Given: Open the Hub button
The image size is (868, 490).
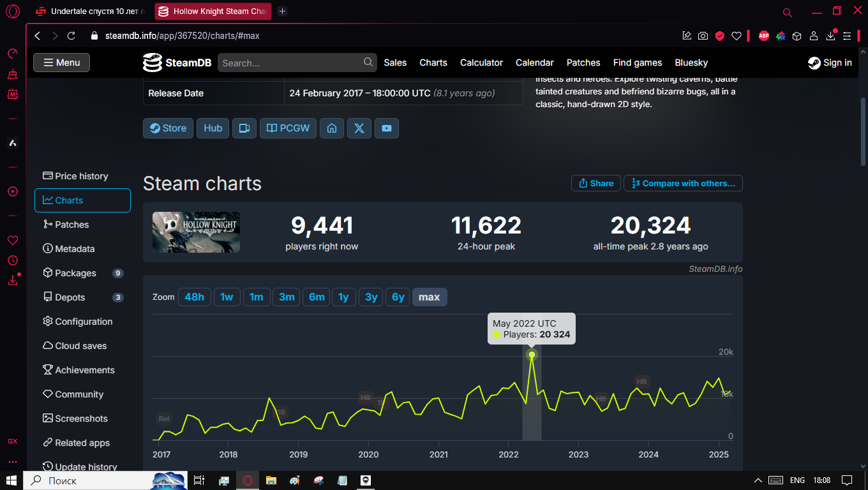Looking at the screenshot, I should 213,128.
